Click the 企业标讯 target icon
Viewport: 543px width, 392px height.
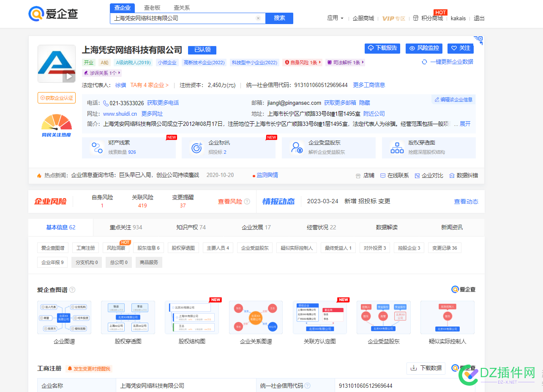point(197,147)
